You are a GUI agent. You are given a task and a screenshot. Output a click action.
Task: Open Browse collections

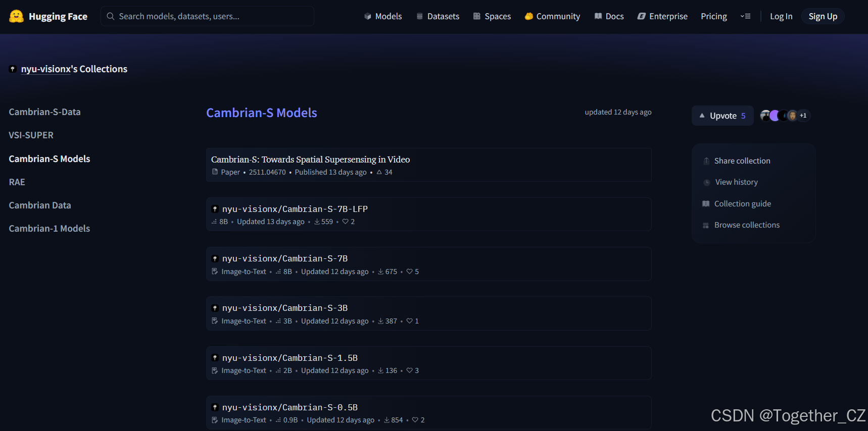point(747,225)
